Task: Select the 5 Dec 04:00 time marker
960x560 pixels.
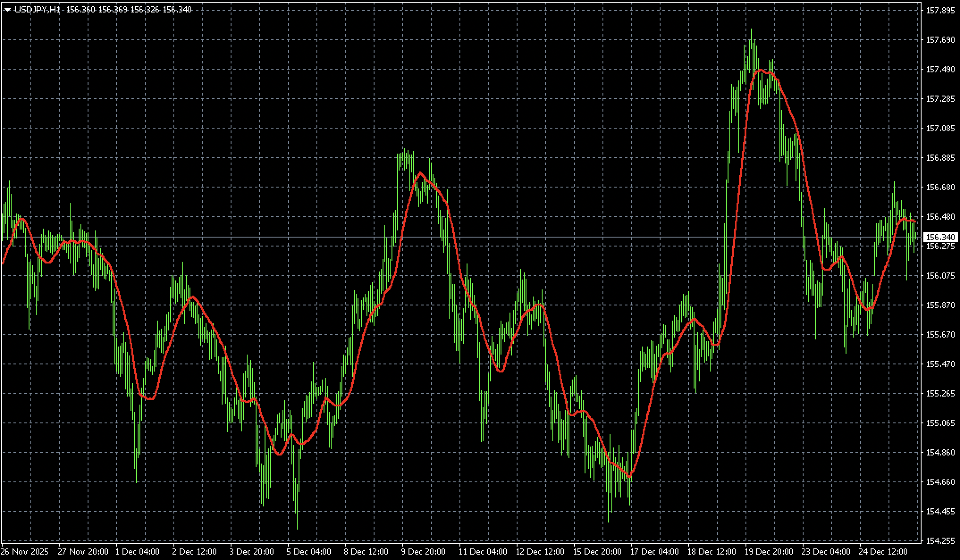Action: (309, 552)
